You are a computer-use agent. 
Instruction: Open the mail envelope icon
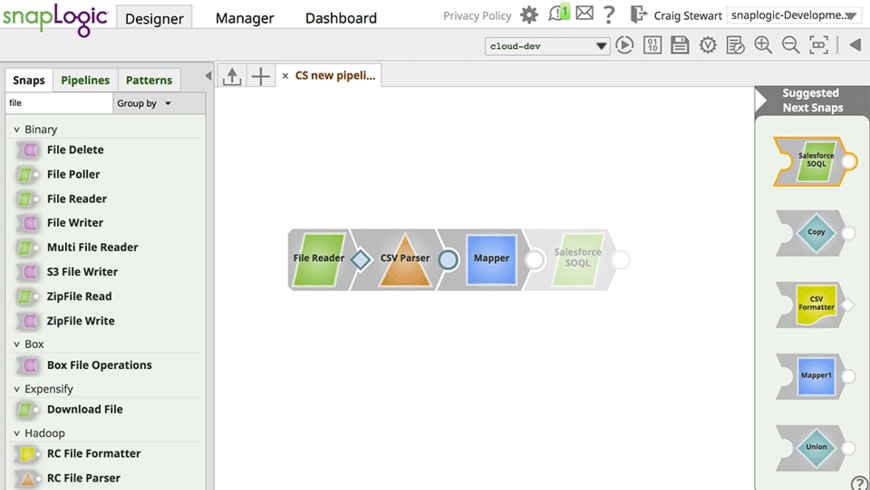click(584, 13)
